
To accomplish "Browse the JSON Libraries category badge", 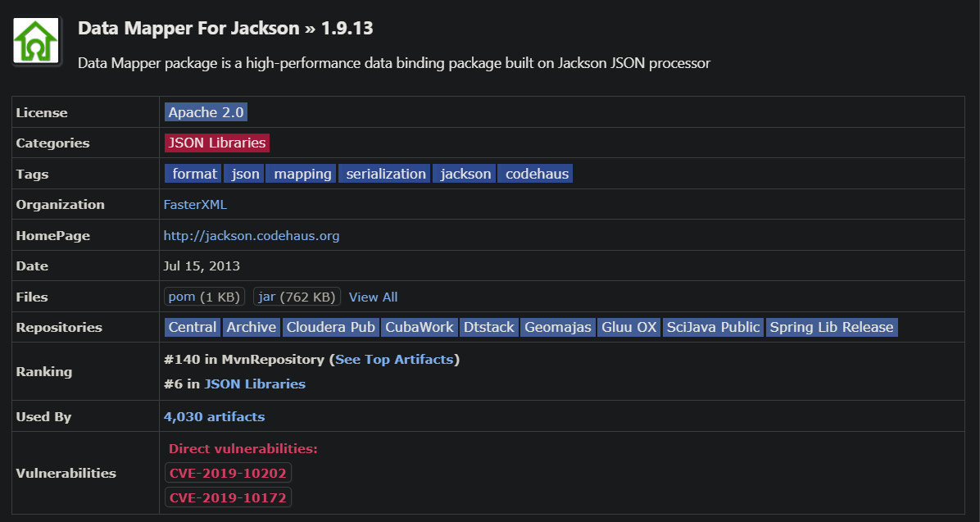I will pyautogui.click(x=216, y=143).
